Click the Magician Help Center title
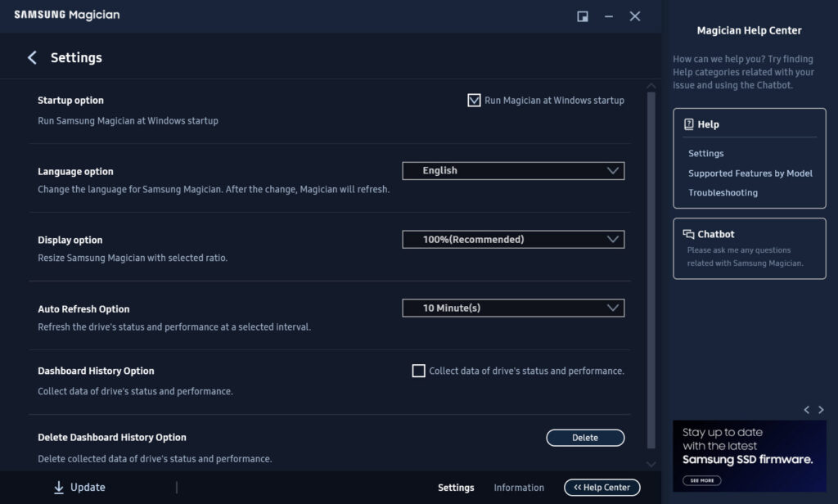838x504 pixels. click(x=750, y=30)
